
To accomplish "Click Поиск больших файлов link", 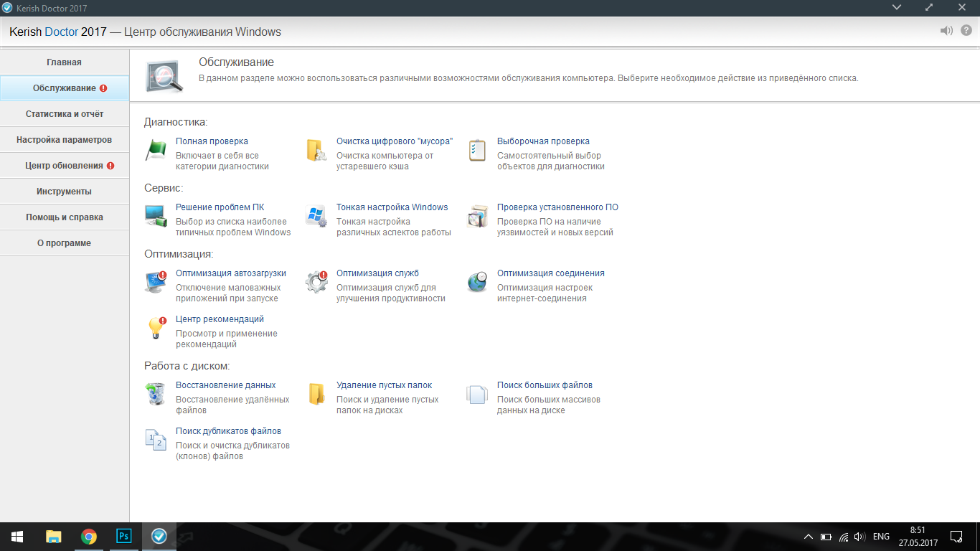I will click(x=545, y=385).
